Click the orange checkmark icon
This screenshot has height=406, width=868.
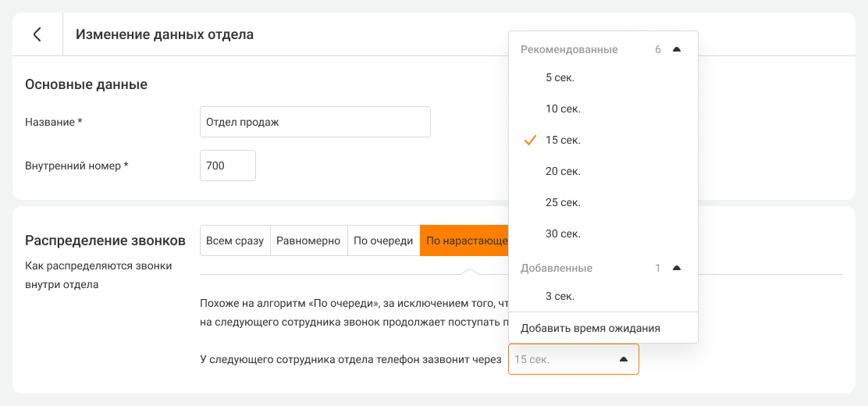tap(530, 140)
